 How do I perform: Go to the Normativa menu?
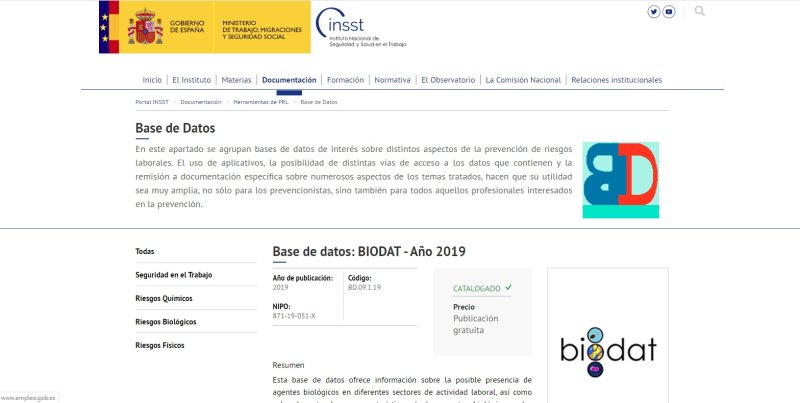pos(392,80)
